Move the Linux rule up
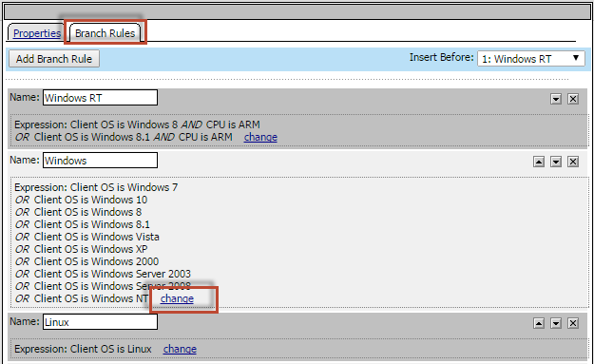 pyautogui.click(x=539, y=323)
